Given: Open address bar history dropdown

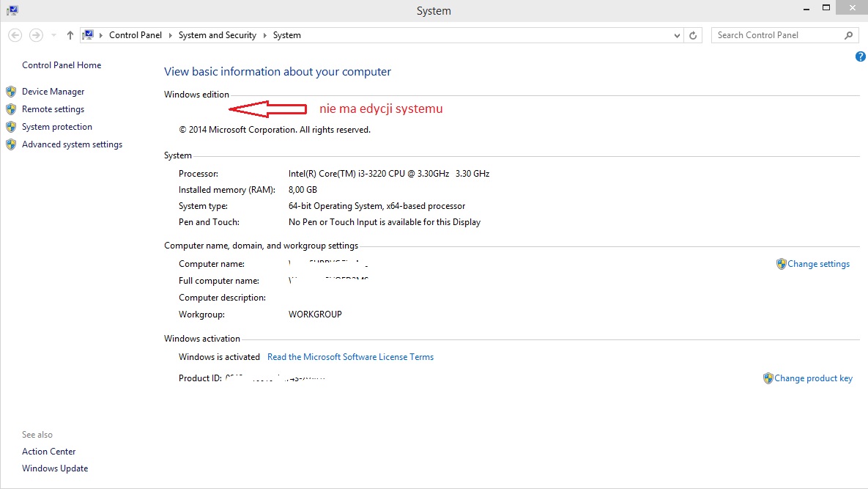Looking at the screenshot, I should coord(677,35).
